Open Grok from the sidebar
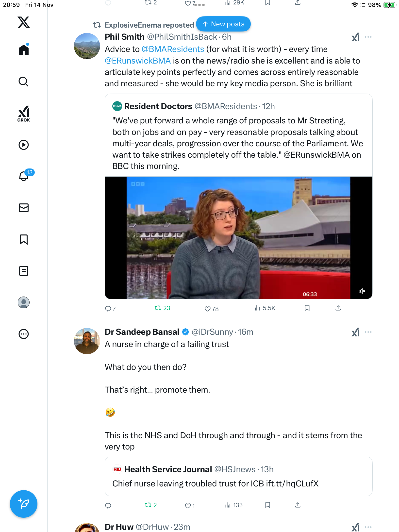 (x=24, y=114)
